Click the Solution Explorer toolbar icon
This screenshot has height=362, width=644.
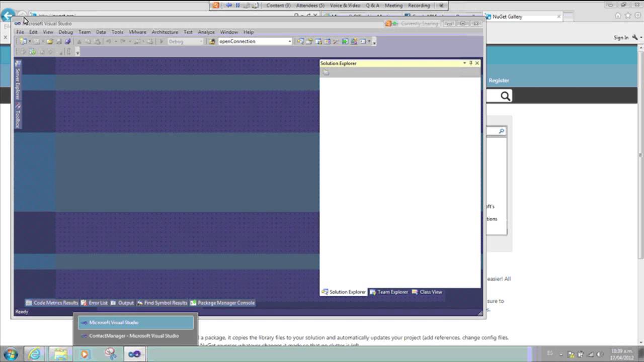click(326, 72)
